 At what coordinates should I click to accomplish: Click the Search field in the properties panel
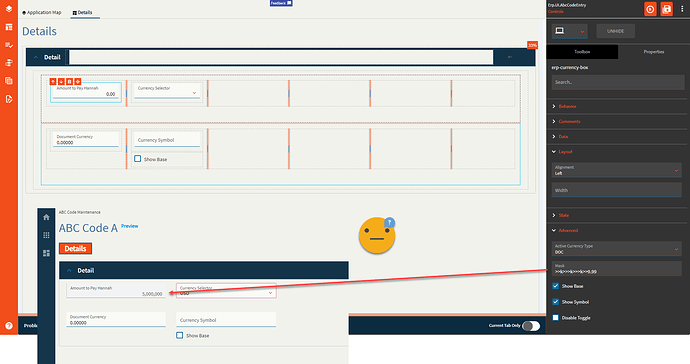click(x=618, y=82)
